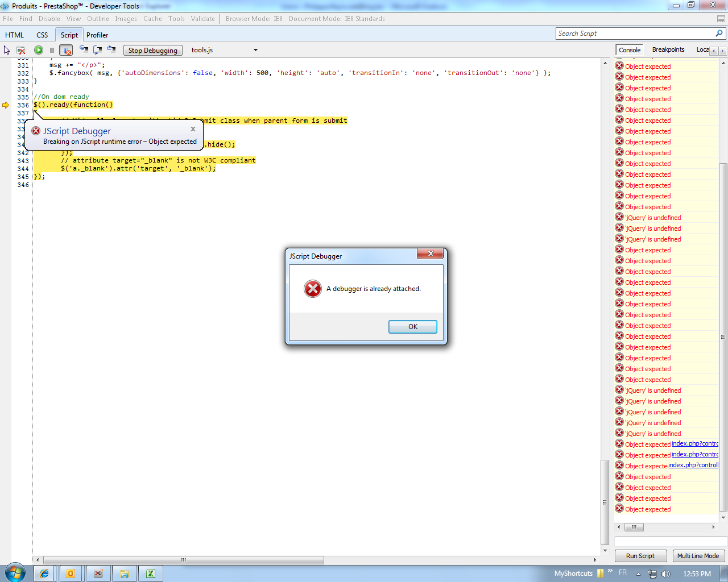Click the taskbar clock showing 12:53 PM
Viewport: 728px width, 582px height.
tap(697, 573)
